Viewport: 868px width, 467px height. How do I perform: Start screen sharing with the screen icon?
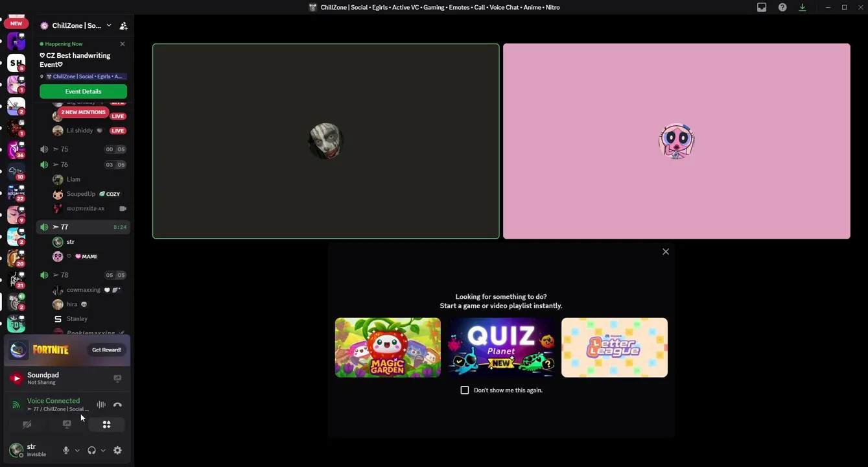coord(67,424)
